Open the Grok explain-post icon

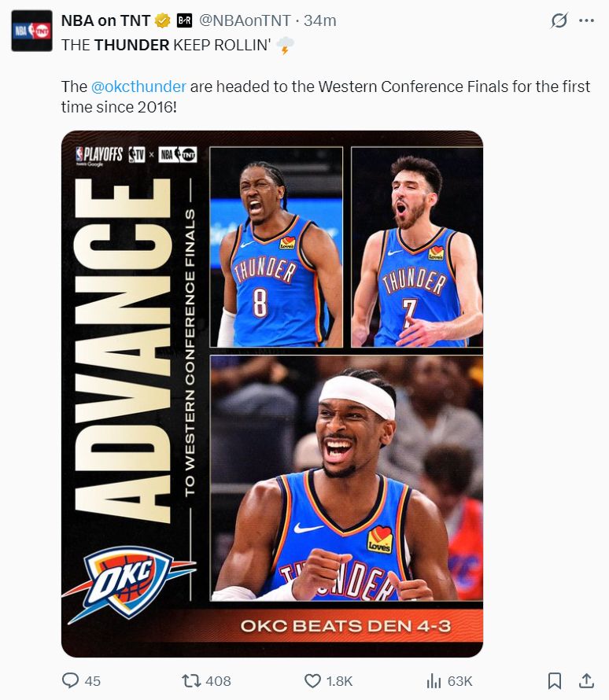pyautogui.click(x=559, y=20)
